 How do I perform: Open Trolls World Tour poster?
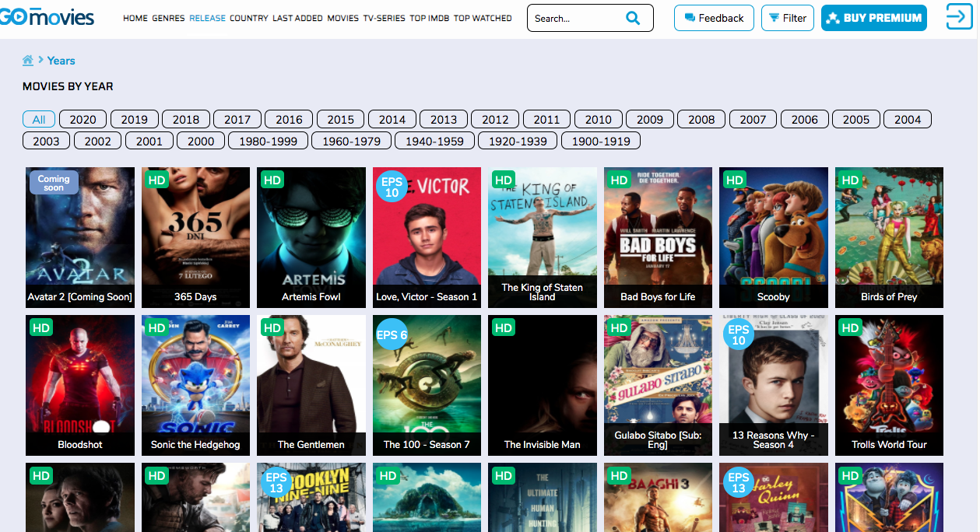pyautogui.click(x=889, y=385)
